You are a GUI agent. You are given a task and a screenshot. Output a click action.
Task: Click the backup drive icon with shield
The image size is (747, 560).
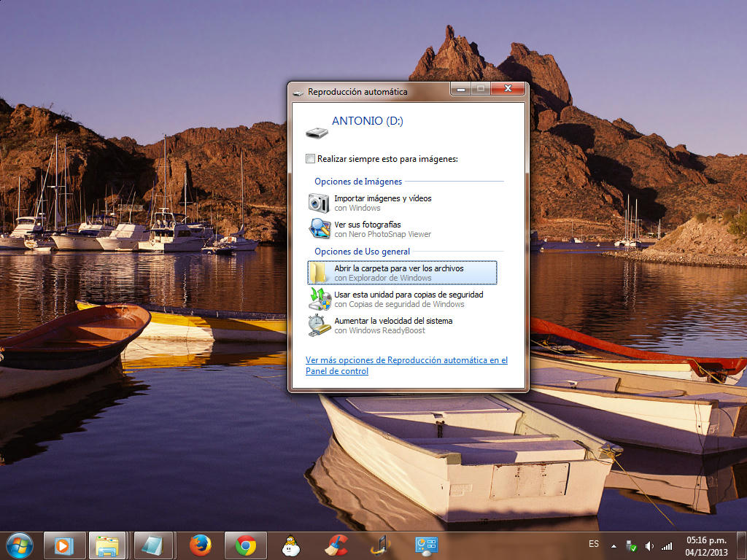[319, 299]
